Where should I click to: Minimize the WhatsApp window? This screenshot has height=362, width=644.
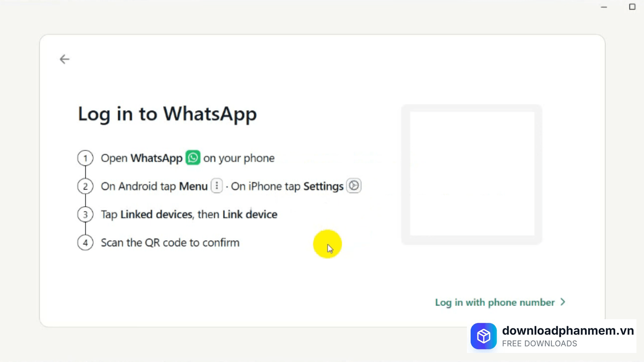click(604, 7)
